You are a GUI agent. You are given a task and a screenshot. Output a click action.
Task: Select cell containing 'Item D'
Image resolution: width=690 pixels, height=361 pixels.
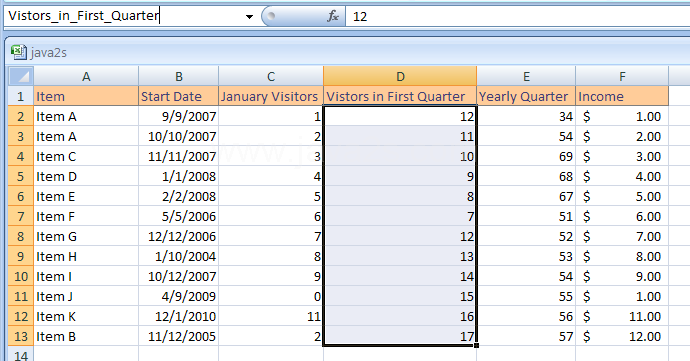click(86, 176)
